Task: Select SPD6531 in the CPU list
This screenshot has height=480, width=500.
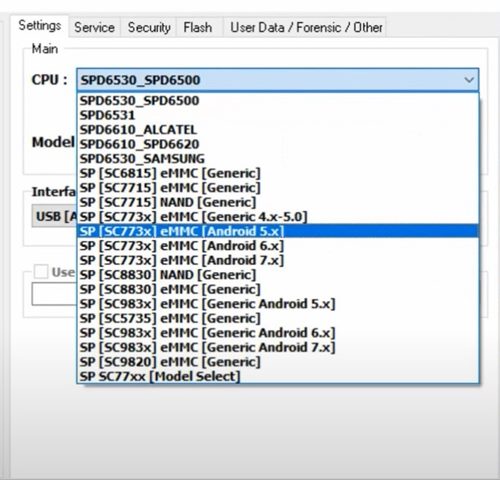Action: point(278,115)
